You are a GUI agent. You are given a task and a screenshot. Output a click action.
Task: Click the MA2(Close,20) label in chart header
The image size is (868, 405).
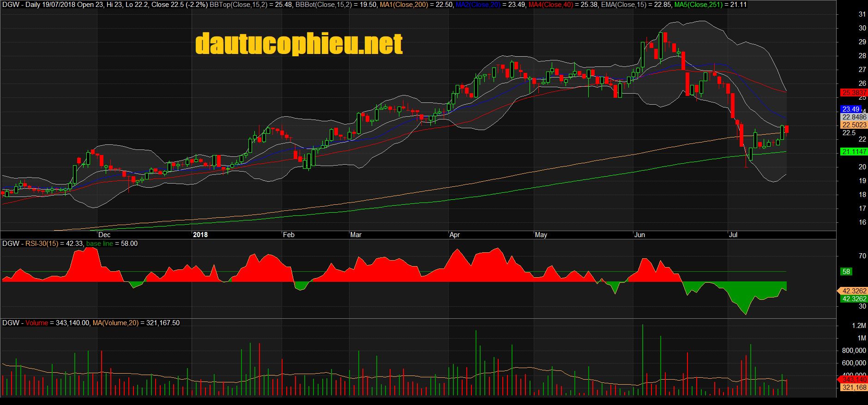[x=478, y=5]
